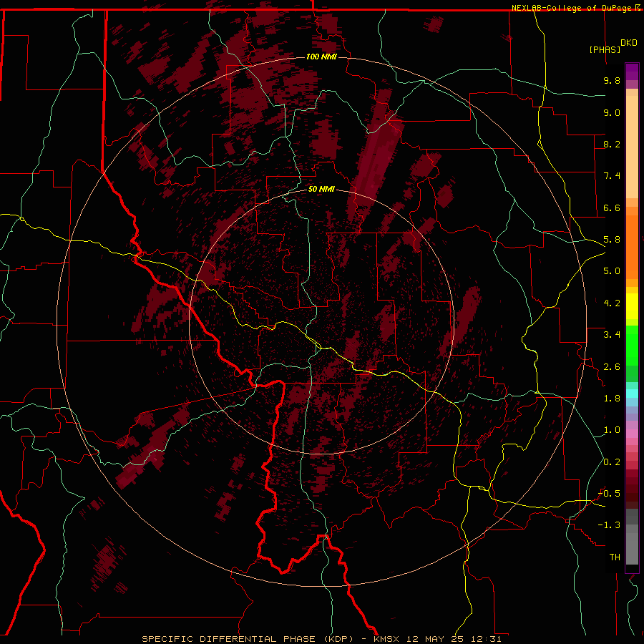Click the 12 MAY 25 12:31 timestamp

pyautogui.click(x=454, y=639)
